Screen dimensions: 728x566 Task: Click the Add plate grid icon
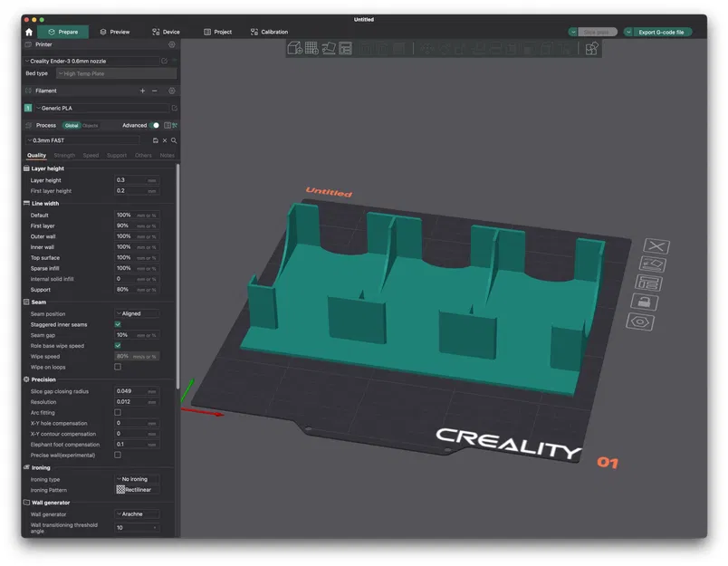(311, 48)
